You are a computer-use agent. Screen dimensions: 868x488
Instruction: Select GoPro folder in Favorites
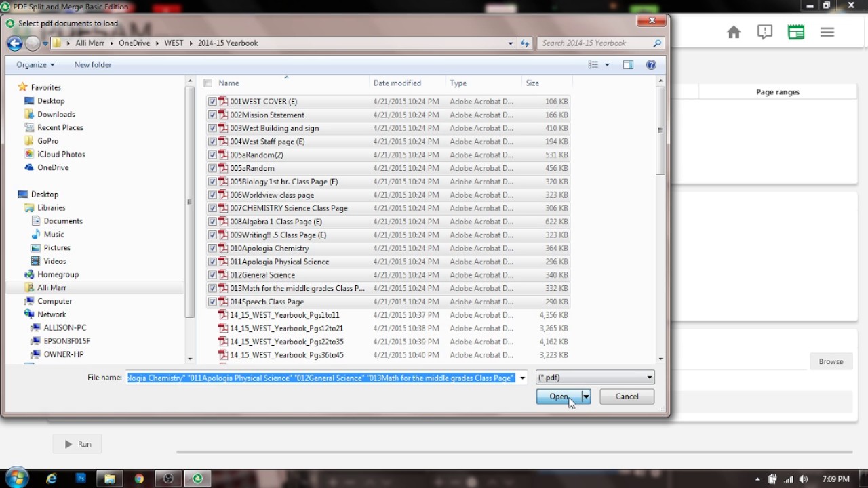(x=47, y=141)
